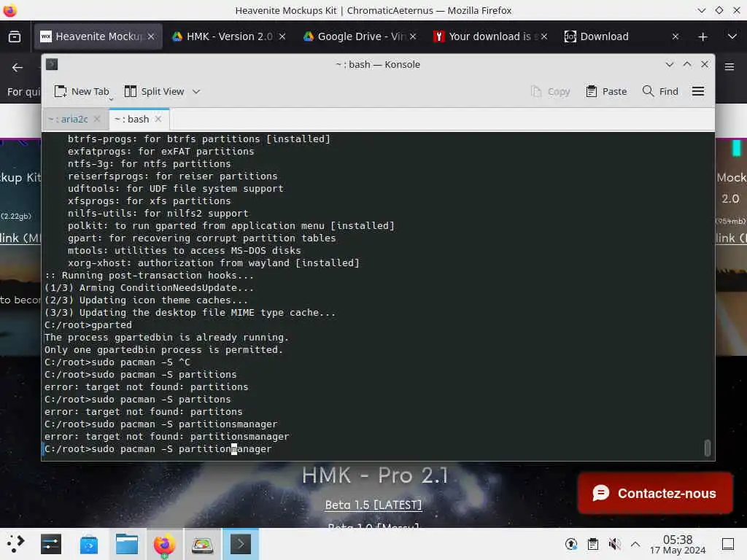Close the aria2c Konsole tab
The height and width of the screenshot is (560, 747).
(x=97, y=119)
